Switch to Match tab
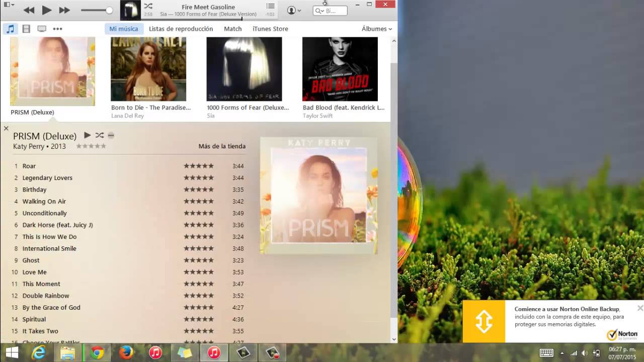 click(x=233, y=29)
